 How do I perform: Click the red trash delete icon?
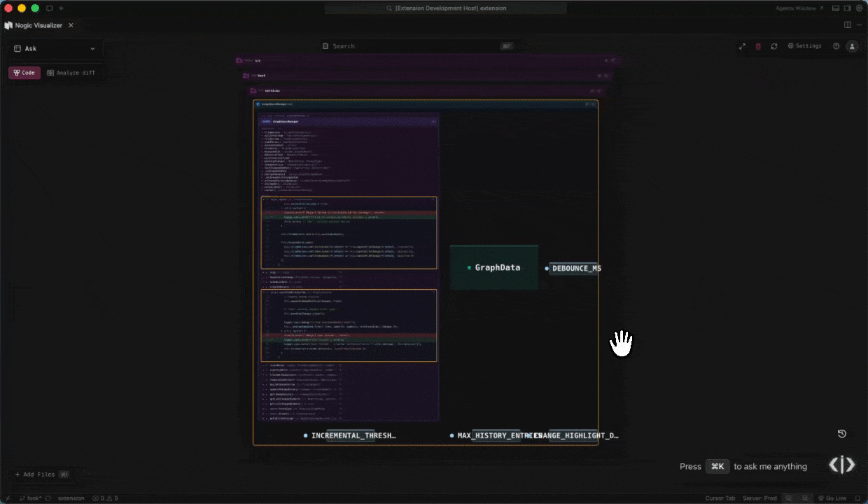pyautogui.click(x=758, y=46)
